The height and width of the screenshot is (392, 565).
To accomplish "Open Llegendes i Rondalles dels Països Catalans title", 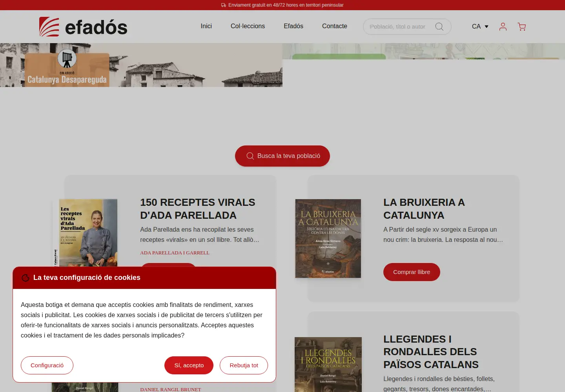I will (x=431, y=352).
